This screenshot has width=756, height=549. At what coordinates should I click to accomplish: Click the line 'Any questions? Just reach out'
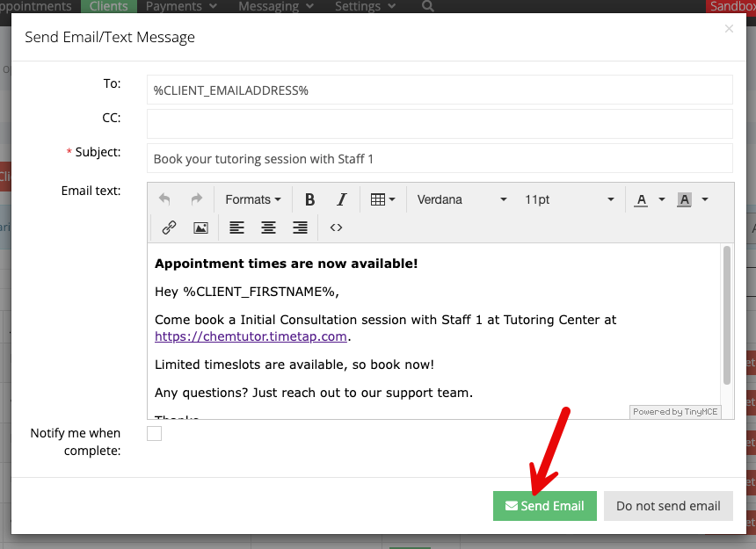[314, 393]
